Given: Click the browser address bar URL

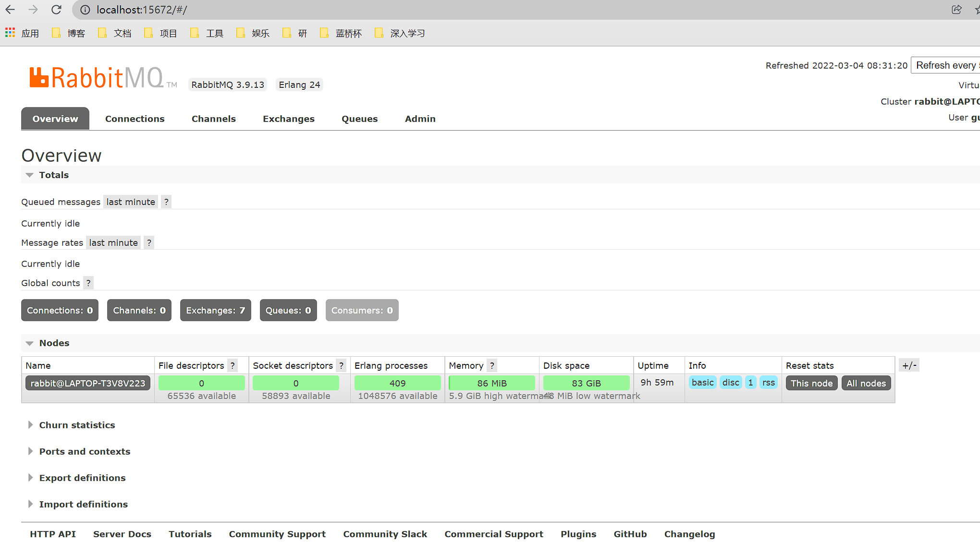Looking at the screenshot, I should point(142,10).
